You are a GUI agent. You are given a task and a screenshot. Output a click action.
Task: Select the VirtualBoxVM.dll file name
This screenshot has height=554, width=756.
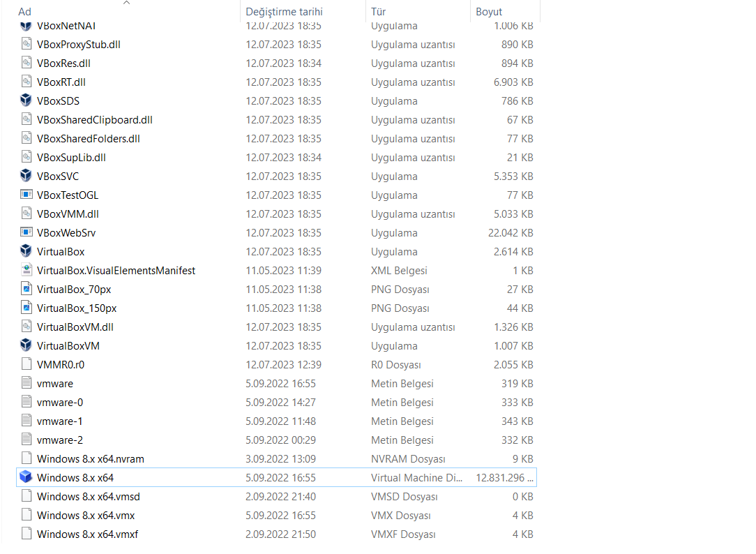coord(75,327)
